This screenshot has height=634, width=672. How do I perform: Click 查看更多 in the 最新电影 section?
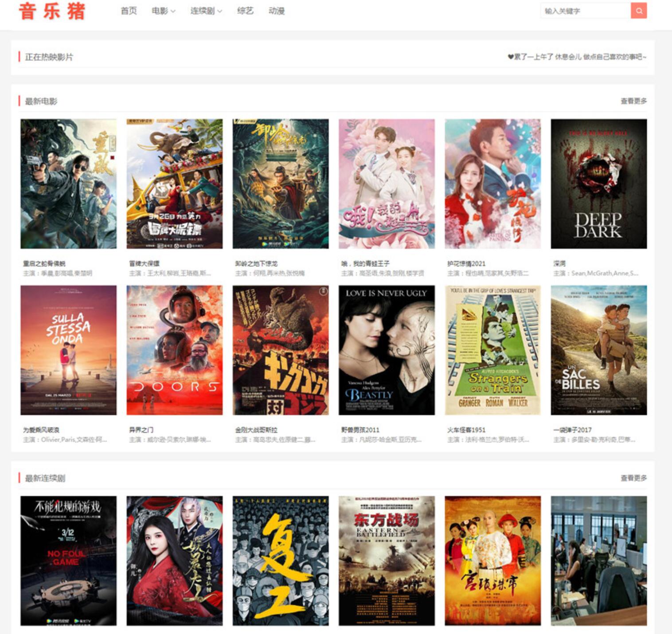coord(633,101)
